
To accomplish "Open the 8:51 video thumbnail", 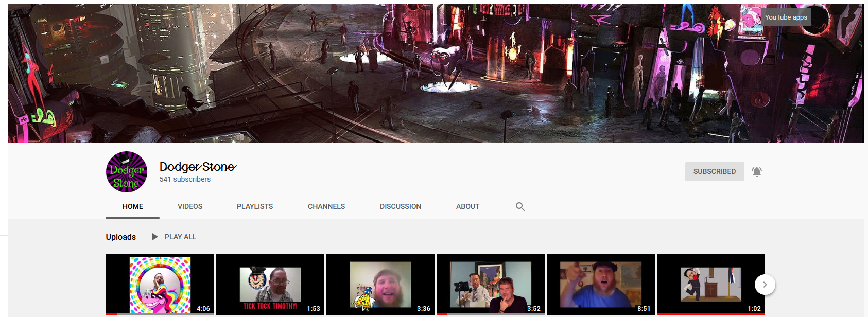I will click(600, 285).
